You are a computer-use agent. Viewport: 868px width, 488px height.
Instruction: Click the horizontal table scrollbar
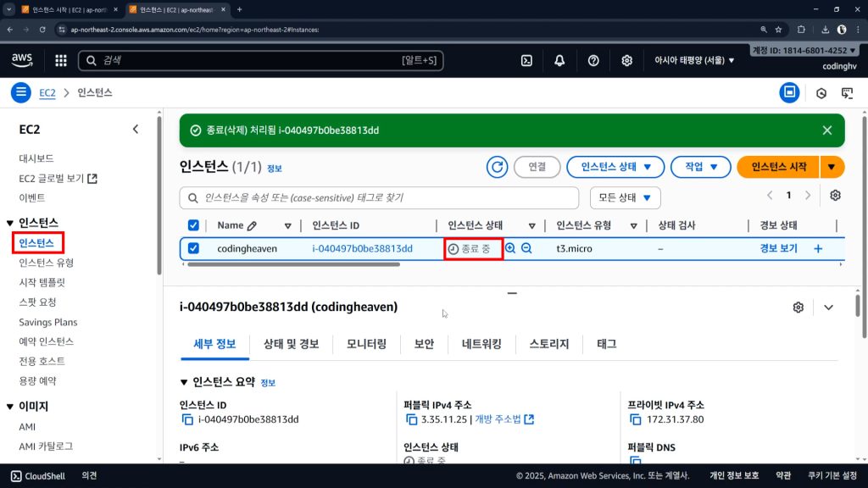click(293, 265)
